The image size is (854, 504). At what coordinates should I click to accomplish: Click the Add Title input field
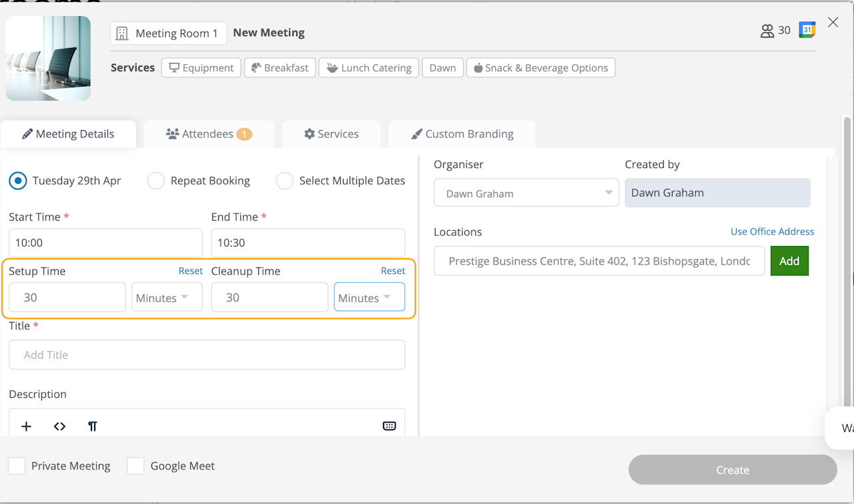207,355
